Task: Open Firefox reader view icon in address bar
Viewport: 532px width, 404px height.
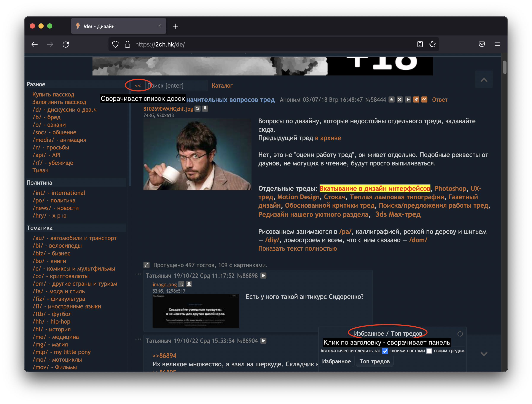Action: [x=420, y=44]
